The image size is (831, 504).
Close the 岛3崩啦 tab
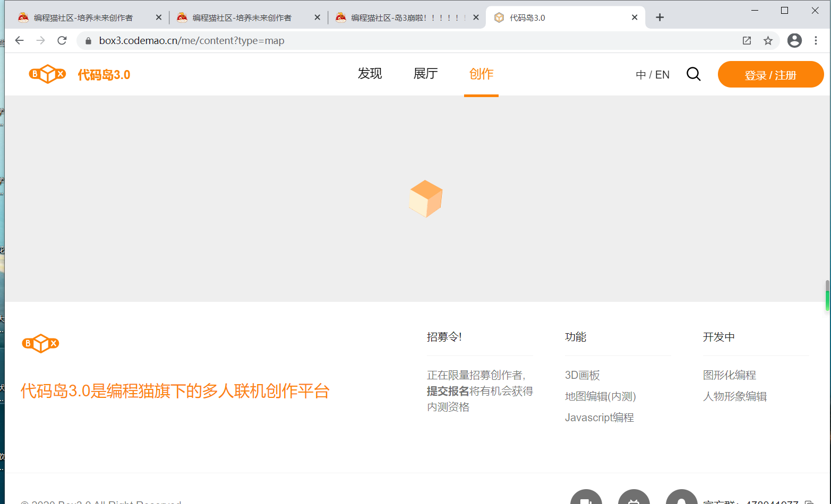[x=476, y=18]
